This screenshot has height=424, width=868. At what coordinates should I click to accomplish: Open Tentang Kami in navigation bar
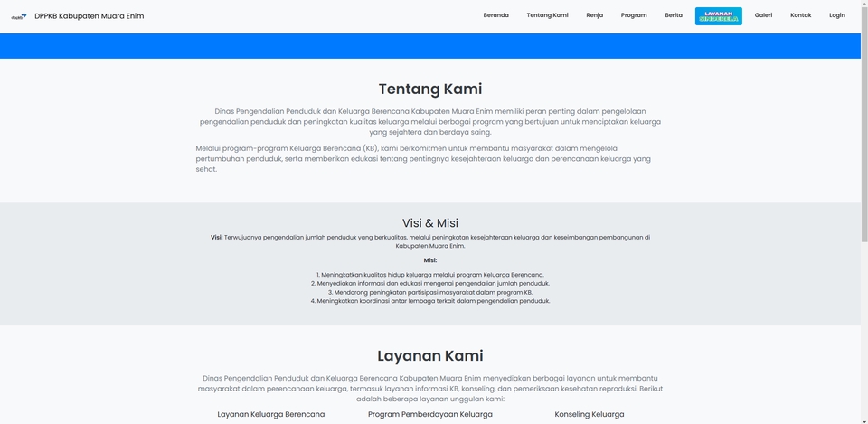click(x=547, y=15)
